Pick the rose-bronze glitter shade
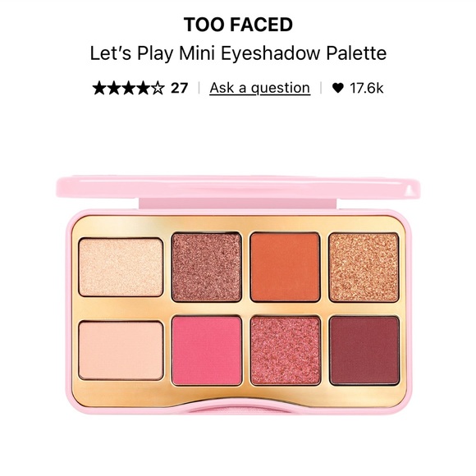Viewport: 476px width, 476px height. click(x=207, y=268)
